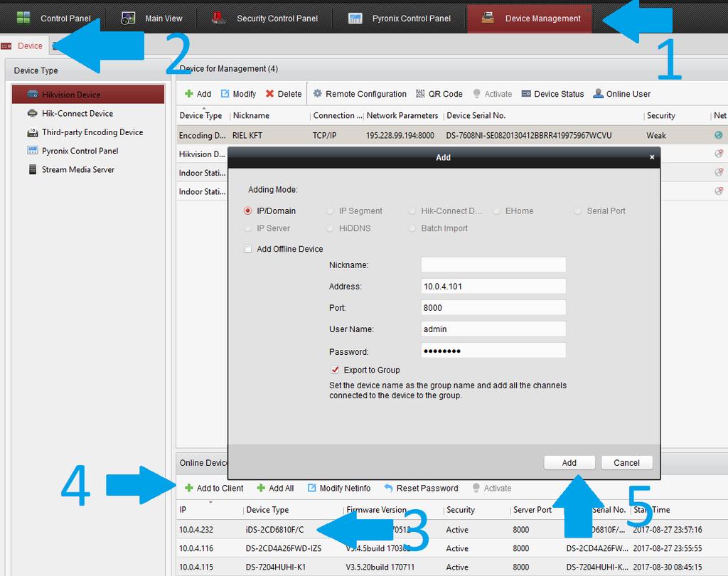Click Reset Password
The image size is (728, 576).
pos(421,489)
